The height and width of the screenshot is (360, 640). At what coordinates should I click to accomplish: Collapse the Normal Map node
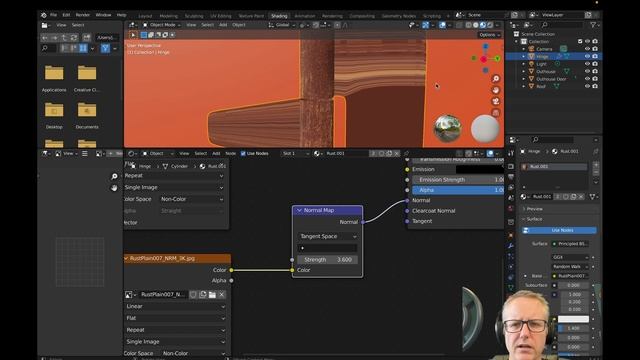(299, 210)
